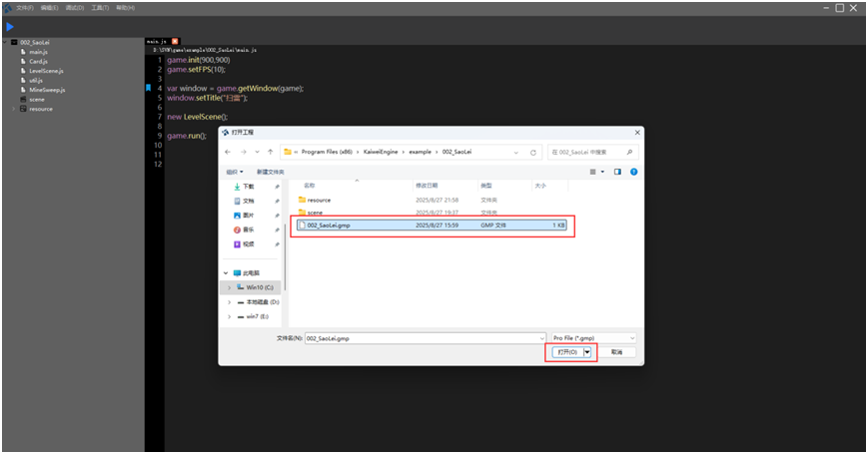
Task: Open the 文件(F) menu
Action: pyautogui.click(x=24, y=8)
